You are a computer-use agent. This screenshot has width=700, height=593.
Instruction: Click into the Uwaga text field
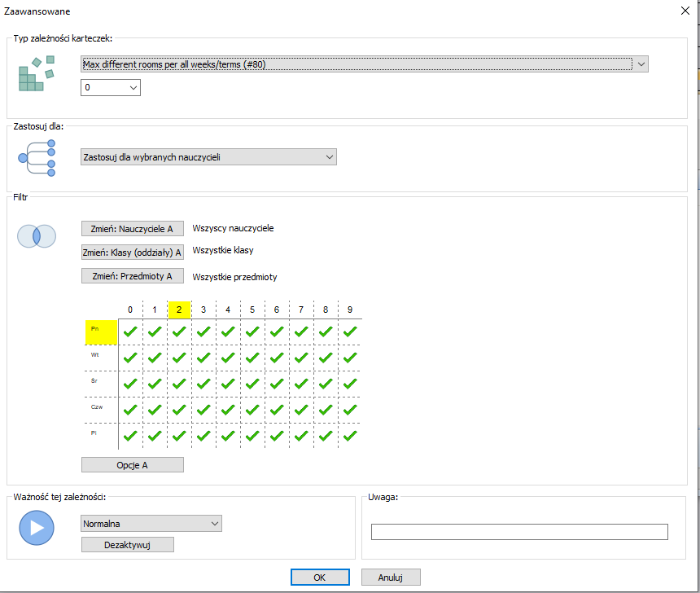519,532
